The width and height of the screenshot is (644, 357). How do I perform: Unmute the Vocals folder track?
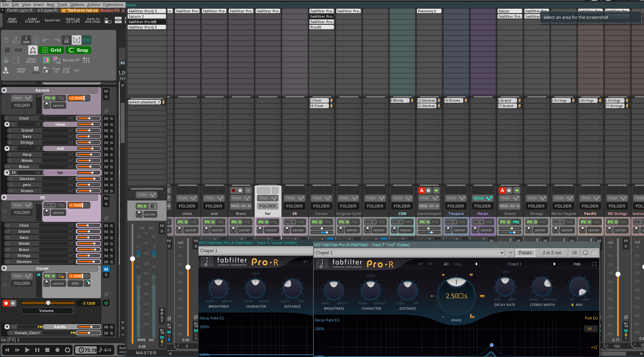click(106, 269)
